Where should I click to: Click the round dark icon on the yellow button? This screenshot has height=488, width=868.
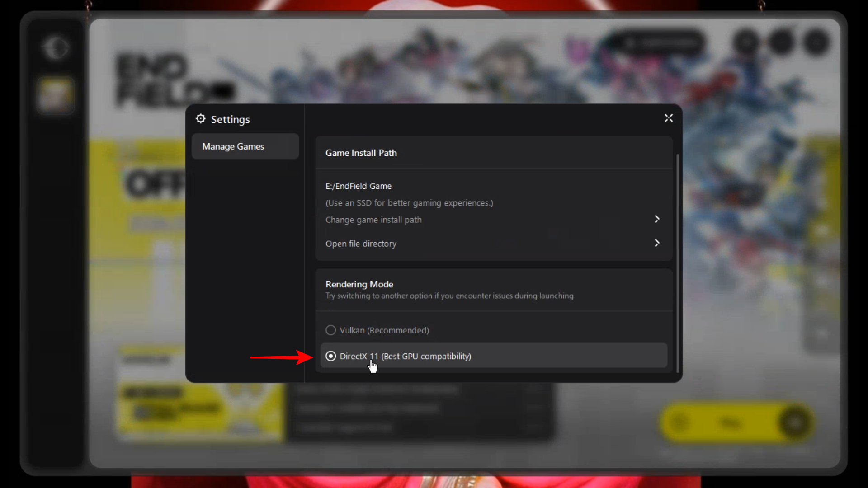point(794,423)
